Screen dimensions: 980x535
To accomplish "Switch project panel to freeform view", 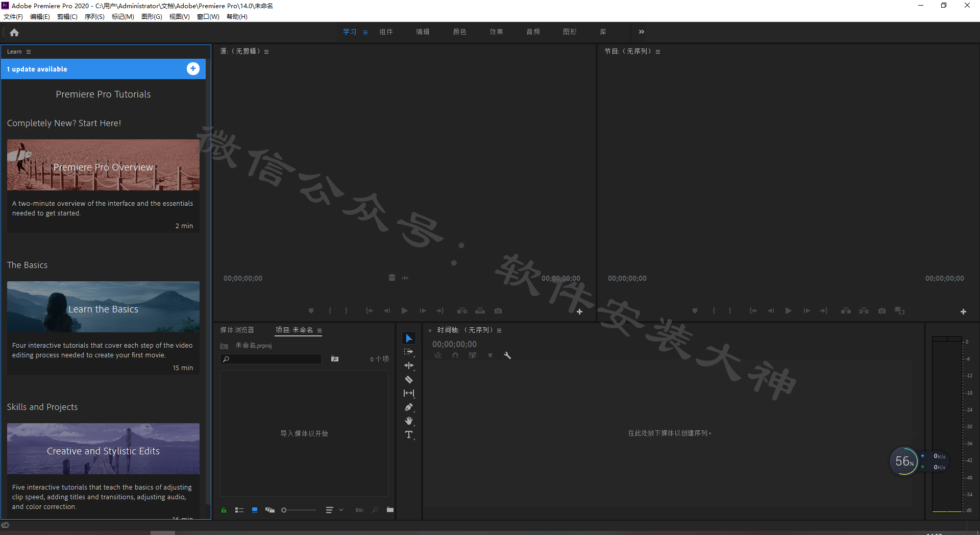I will coord(270,510).
